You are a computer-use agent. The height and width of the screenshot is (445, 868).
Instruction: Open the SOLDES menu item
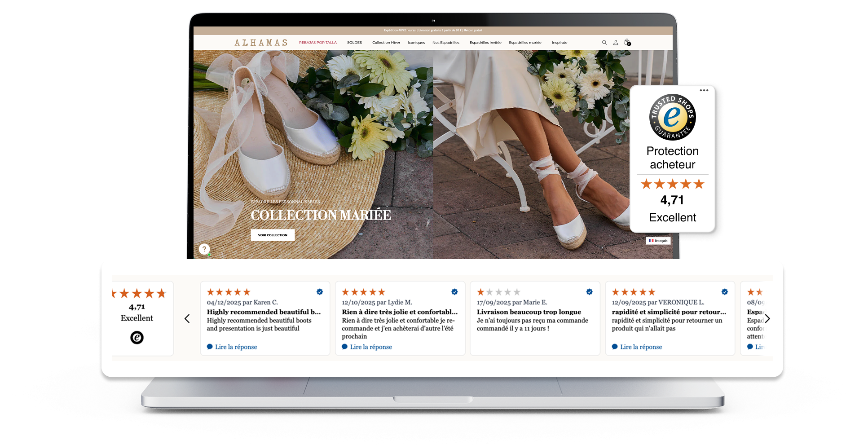coord(354,43)
